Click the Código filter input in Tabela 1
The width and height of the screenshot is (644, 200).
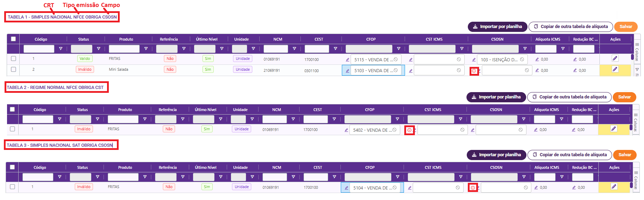(39, 49)
